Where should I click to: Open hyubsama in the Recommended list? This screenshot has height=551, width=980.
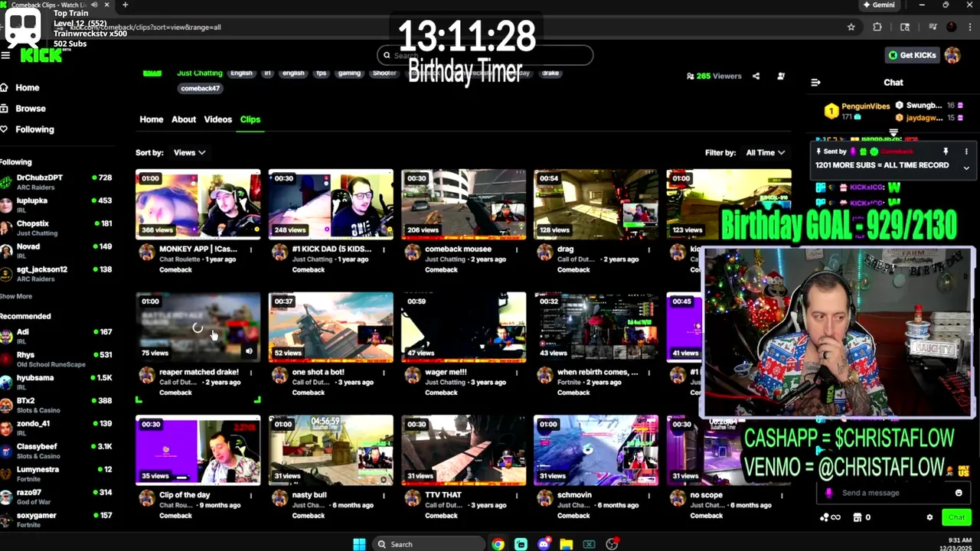coord(57,381)
